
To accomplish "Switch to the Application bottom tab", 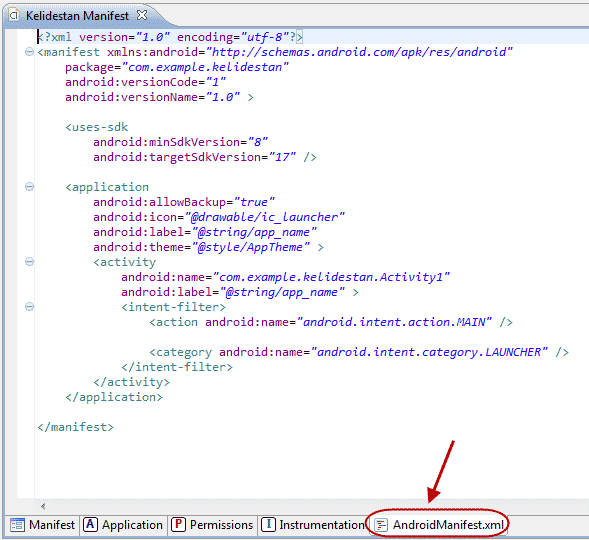I will [x=124, y=525].
